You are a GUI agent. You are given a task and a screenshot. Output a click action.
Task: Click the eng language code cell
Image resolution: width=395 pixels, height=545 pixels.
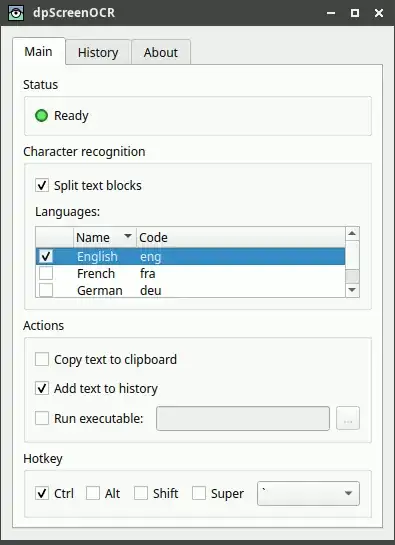pyautogui.click(x=151, y=257)
